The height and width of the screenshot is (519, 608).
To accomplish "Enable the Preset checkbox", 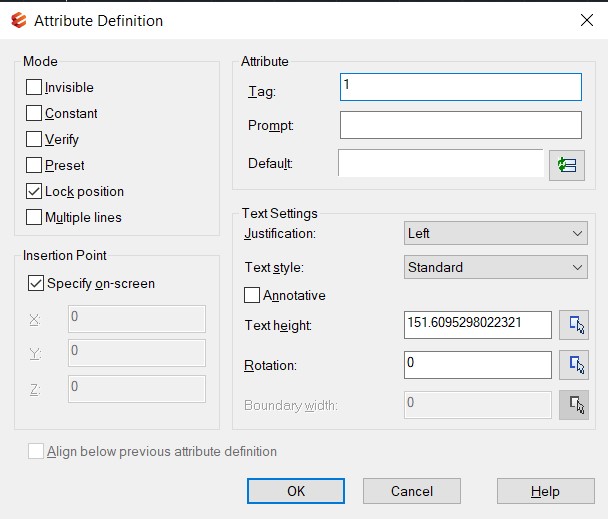I will (34, 166).
